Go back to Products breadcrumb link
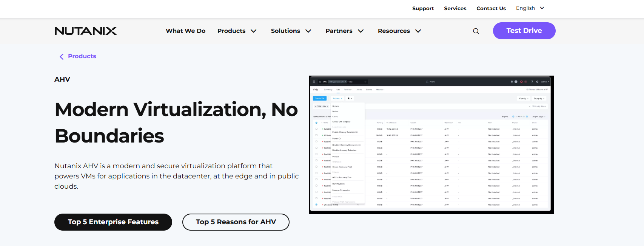The height and width of the screenshot is (248, 644). click(x=78, y=56)
